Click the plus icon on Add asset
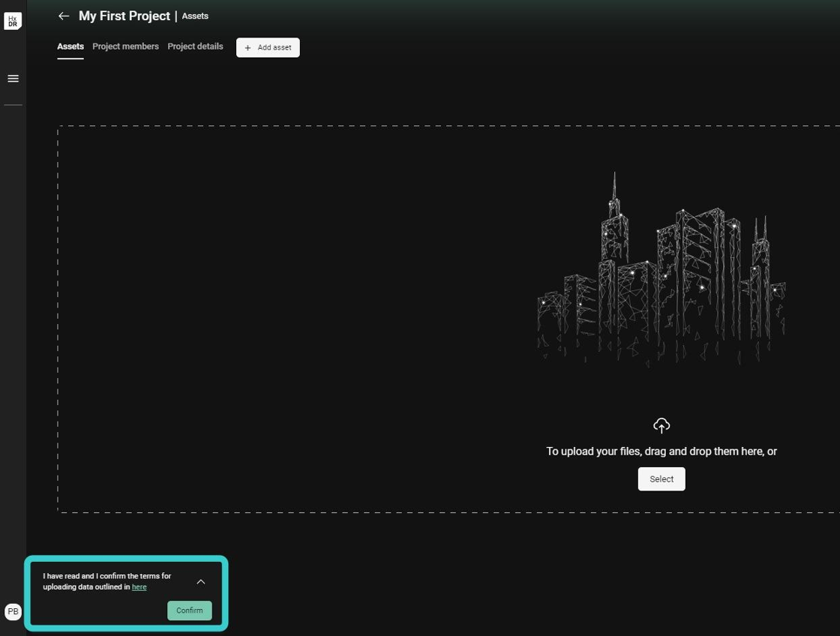The height and width of the screenshot is (636, 840). [248, 48]
